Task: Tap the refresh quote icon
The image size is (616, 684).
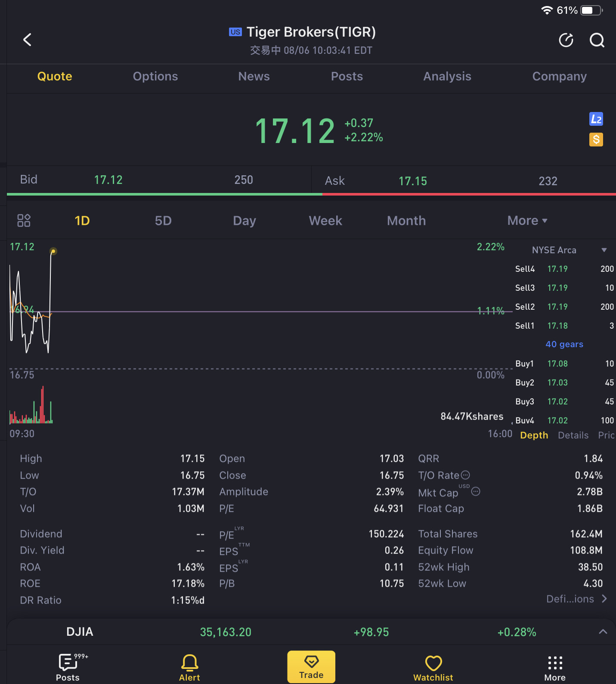Action: pyautogui.click(x=566, y=40)
